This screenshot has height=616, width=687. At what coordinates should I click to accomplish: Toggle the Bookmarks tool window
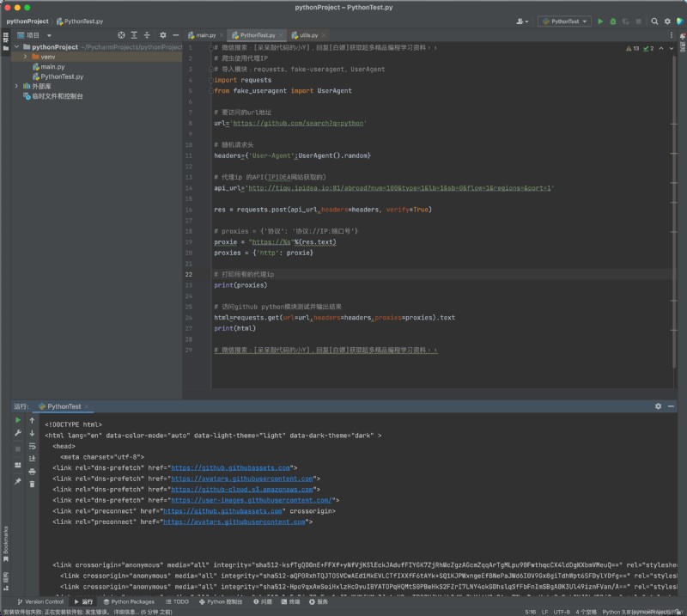pos(6,544)
